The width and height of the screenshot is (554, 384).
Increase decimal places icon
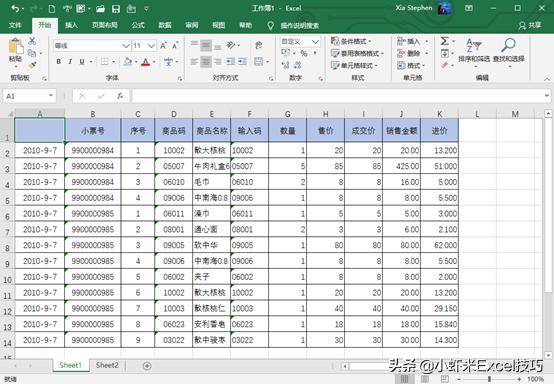point(285,65)
